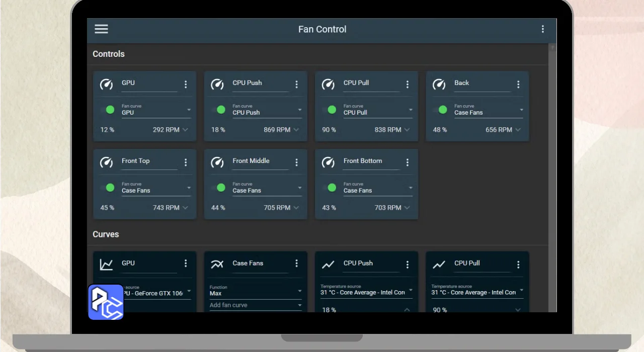Open the hamburger navigation menu

pos(101,29)
